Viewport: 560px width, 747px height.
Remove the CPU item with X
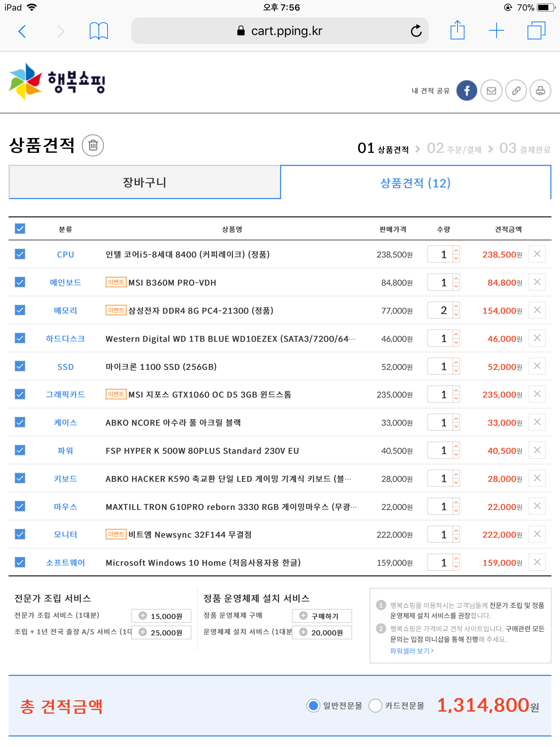tap(537, 254)
